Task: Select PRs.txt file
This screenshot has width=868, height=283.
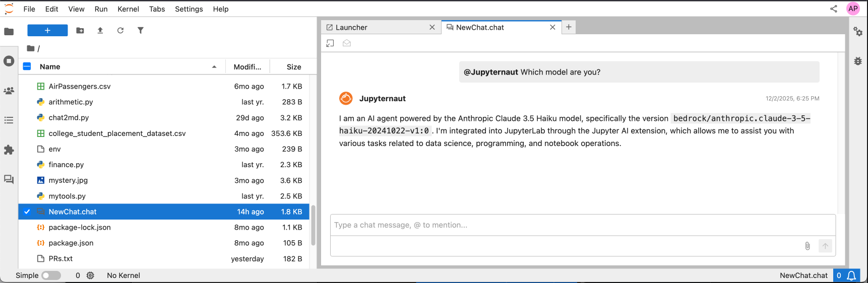Action: (x=164, y=258)
